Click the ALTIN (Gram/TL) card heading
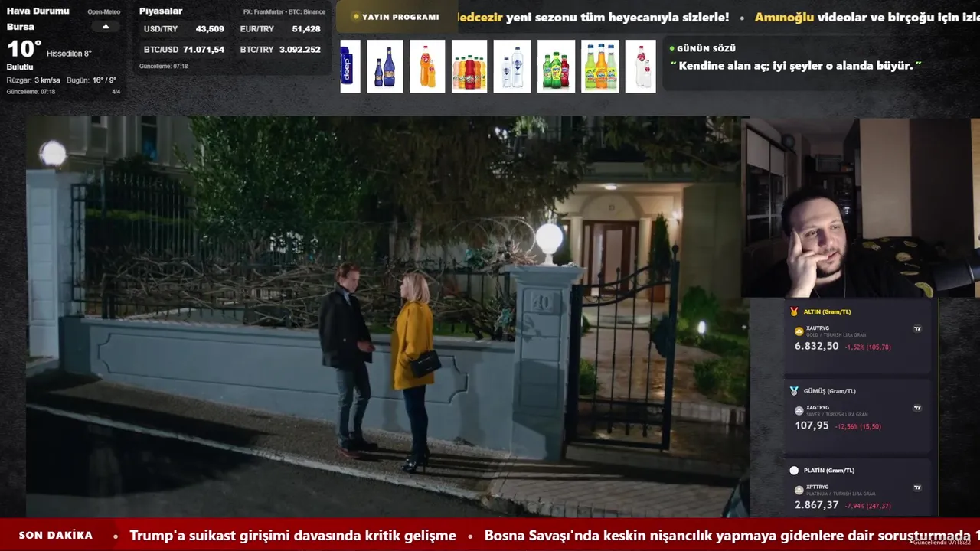 827,311
